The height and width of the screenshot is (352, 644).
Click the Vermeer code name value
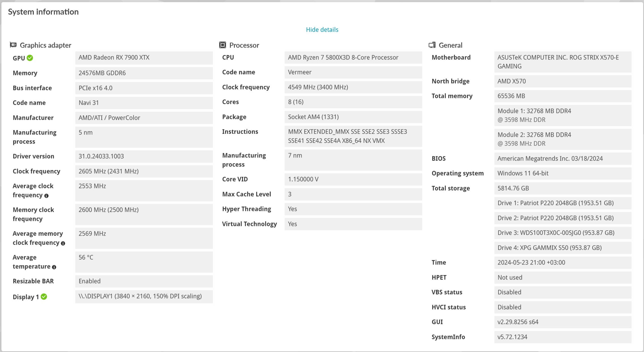353,72
